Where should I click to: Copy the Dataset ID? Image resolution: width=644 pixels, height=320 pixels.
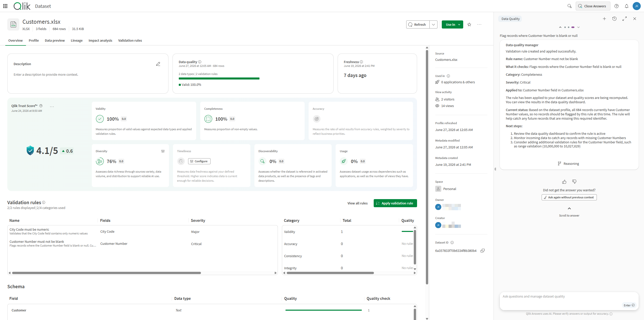click(483, 251)
